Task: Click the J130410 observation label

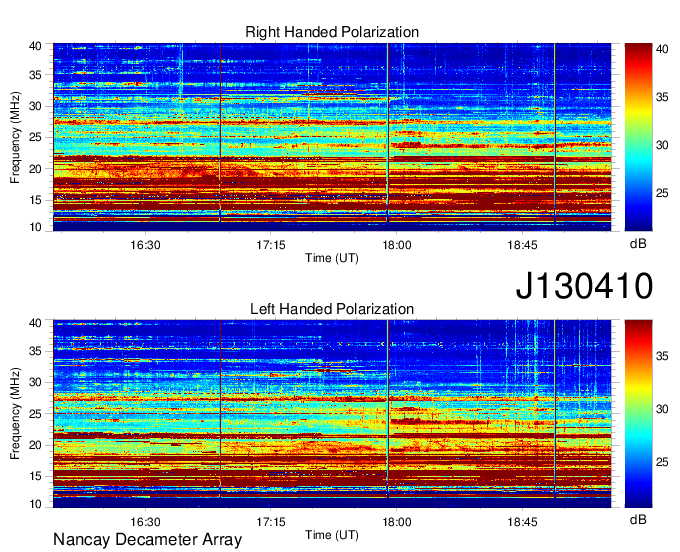Action: coord(584,286)
